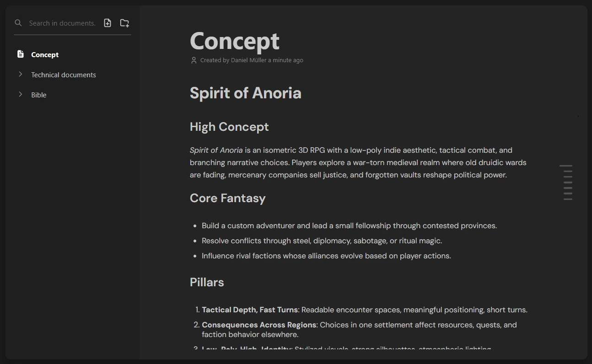Click the Concept document page icon in sidebar
592x364 pixels.
click(x=21, y=54)
